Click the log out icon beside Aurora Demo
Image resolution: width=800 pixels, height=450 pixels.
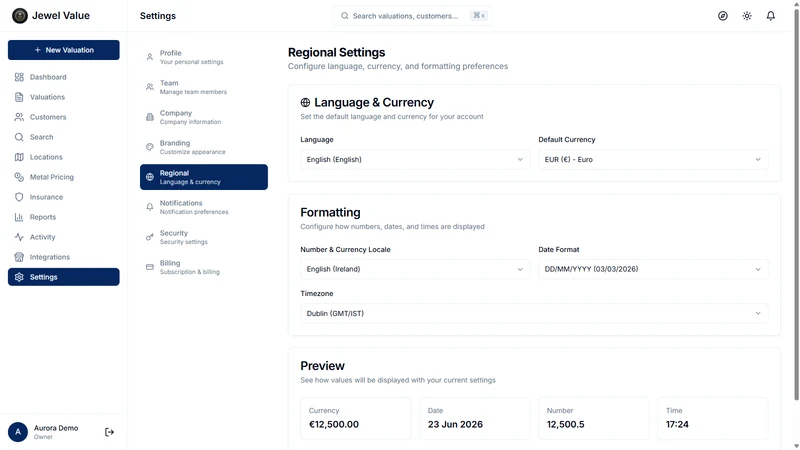click(x=109, y=432)
